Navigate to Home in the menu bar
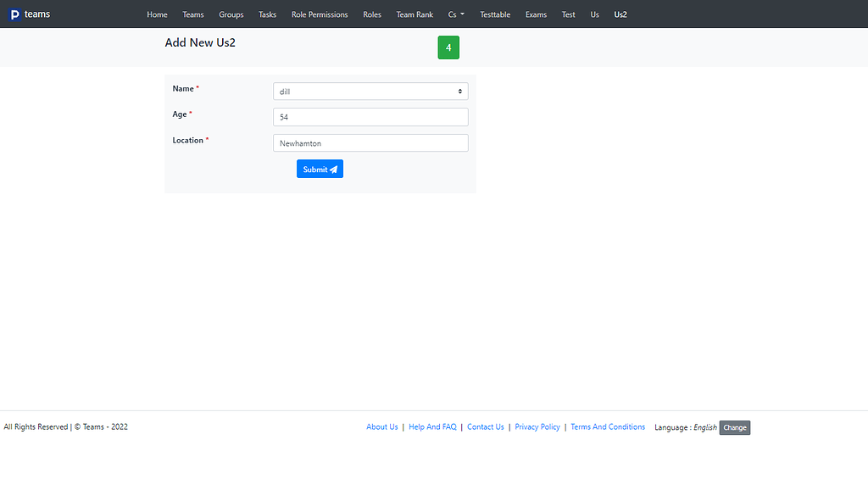This screenshot has width=868, height=490. pos(157,14)
